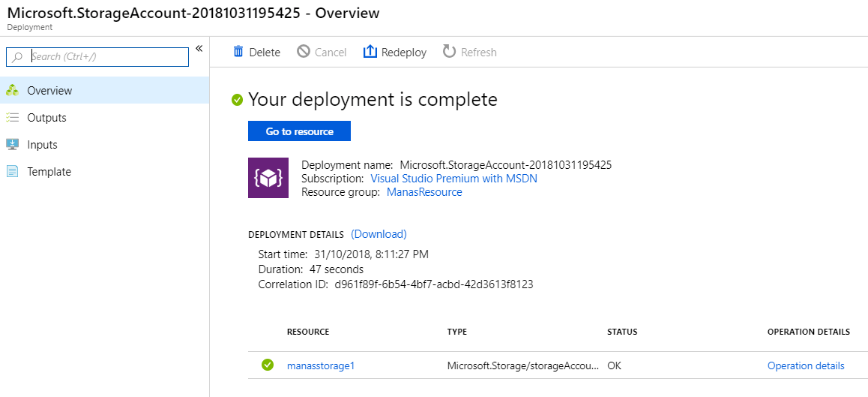Click the green status icon beside manasstorage1
Screen dimensions: 868x397
tap(268, 365)
